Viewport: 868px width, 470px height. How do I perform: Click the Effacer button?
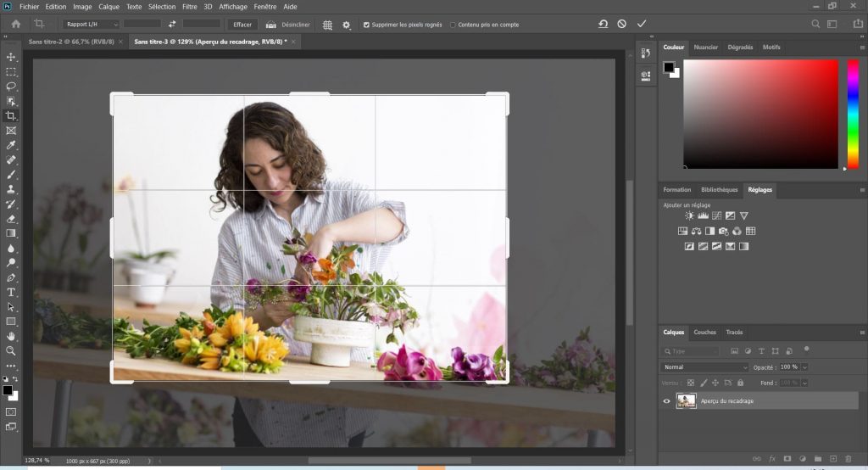click(242, 25)
